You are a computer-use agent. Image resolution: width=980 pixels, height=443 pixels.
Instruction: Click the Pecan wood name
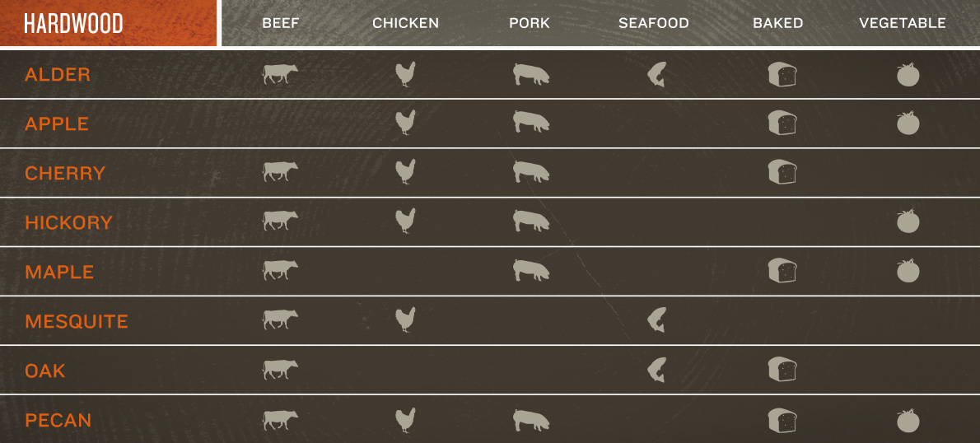tap(58, 421)
